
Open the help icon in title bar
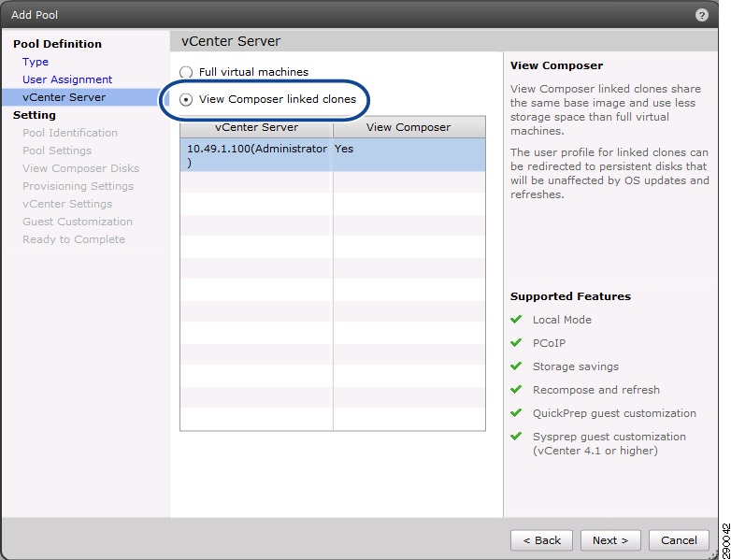[701, 15]
